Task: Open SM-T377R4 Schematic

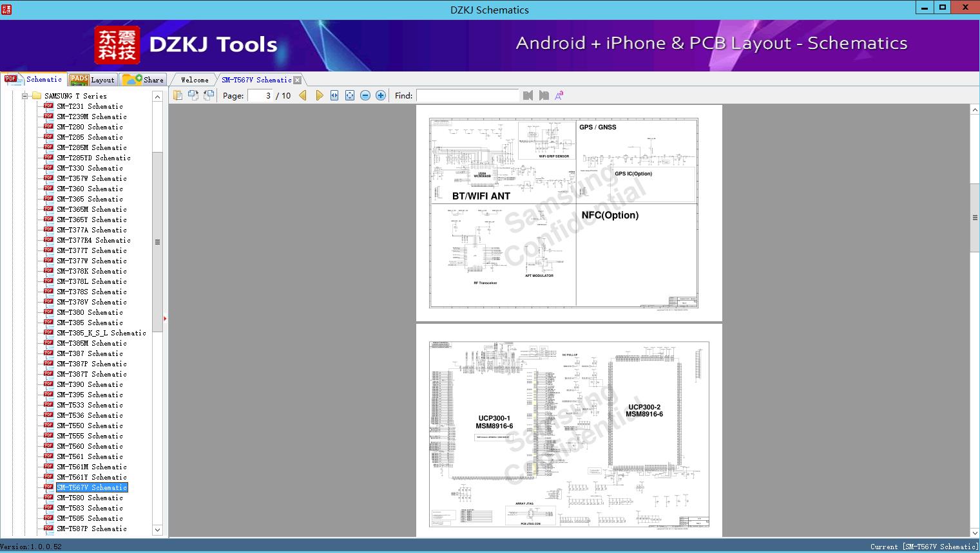Action: coord(93,240)
